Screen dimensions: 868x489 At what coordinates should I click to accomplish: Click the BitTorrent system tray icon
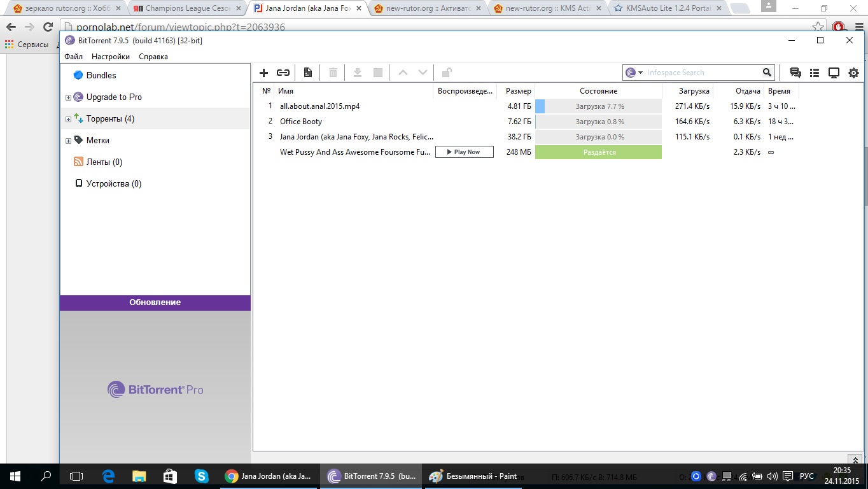711,476
